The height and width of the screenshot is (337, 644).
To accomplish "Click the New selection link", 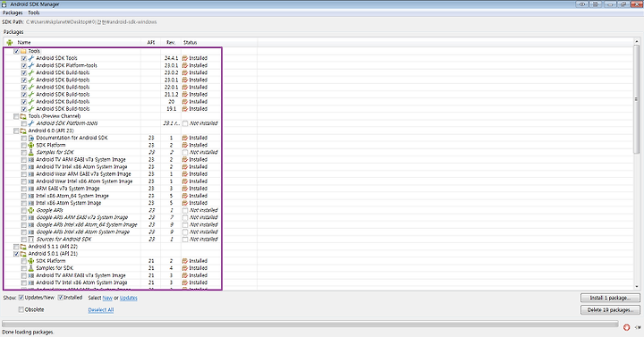I will coord(107,298).
